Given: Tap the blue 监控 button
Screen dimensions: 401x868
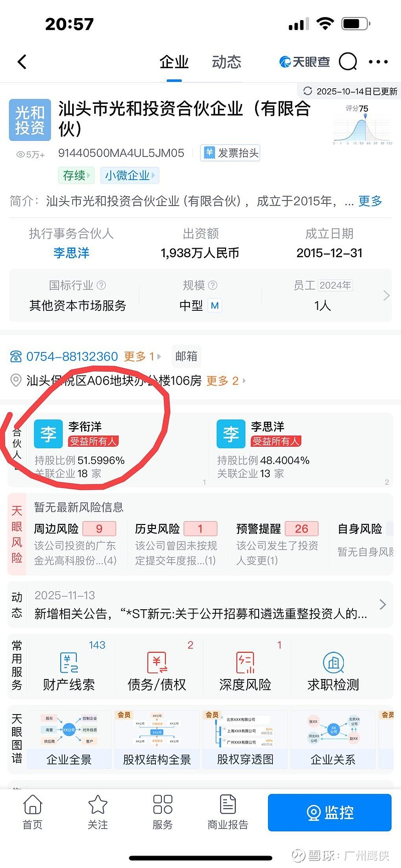Looking at the screenshot, I should [329, 812].
